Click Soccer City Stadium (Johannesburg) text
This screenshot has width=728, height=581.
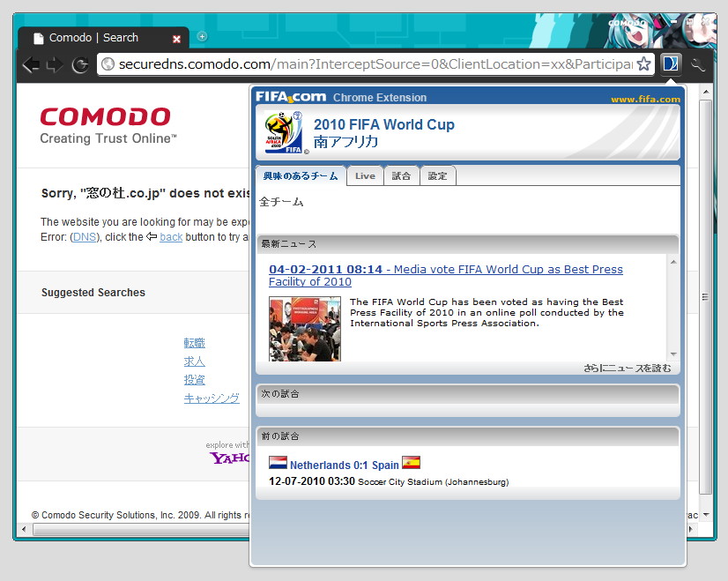(433, 482)
